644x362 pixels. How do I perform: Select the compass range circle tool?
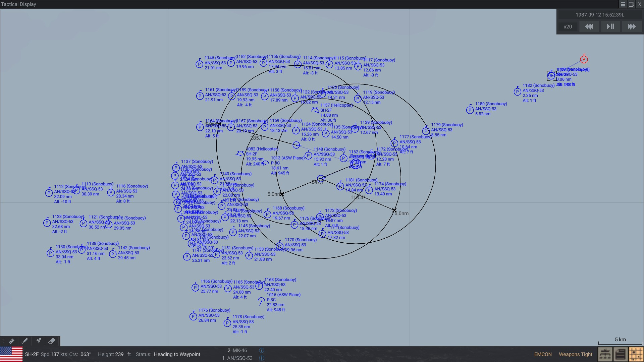pos(38,341)
